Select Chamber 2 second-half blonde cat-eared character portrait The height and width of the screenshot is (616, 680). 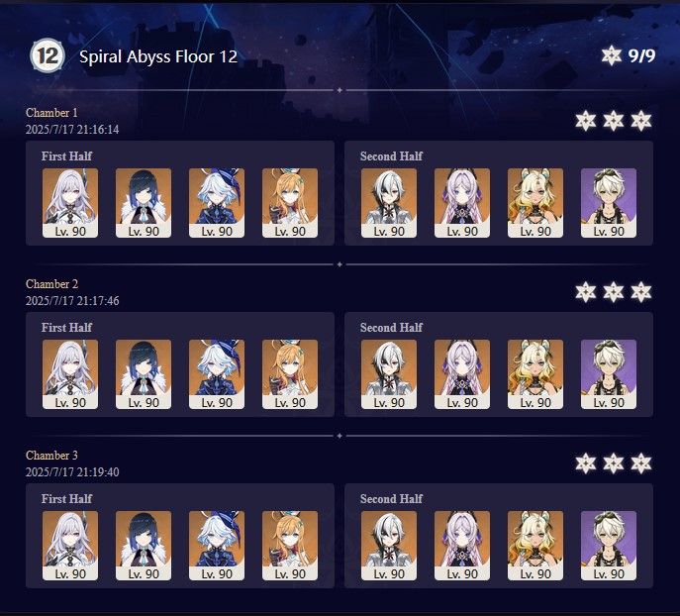coord(535,374)
